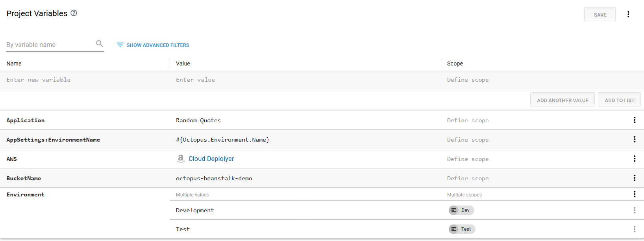Screen dimensions: 644x241
Task: Open the BucketName row overflow menu
Action: pyautogui.click(x=634, y=178)
